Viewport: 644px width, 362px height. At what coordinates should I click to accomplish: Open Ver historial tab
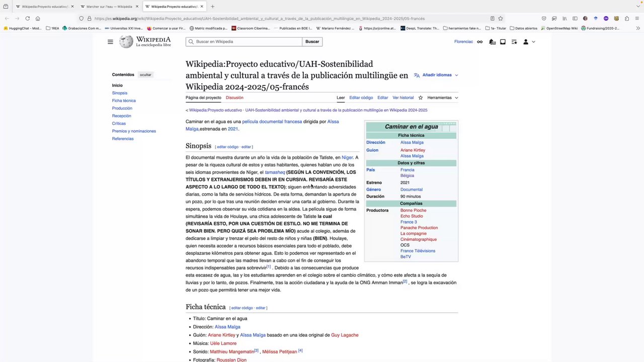point(403,98)
